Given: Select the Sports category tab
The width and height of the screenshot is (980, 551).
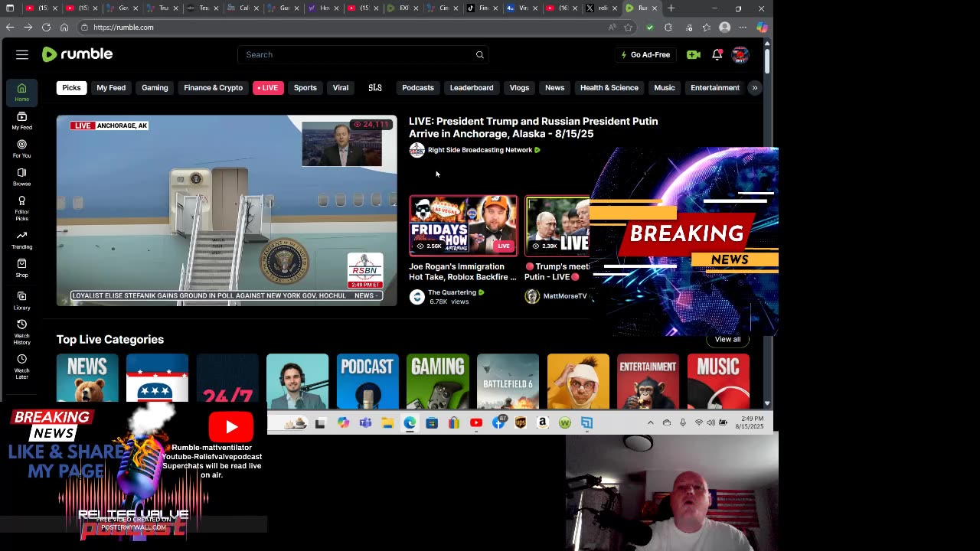Looking at the screenshot, I should pos(305,87).
